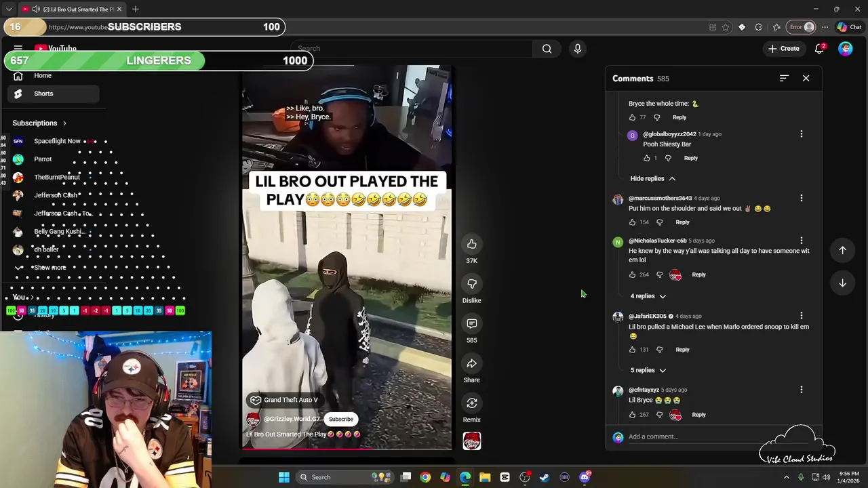Start voice search with microphone icon

[578, 49]
